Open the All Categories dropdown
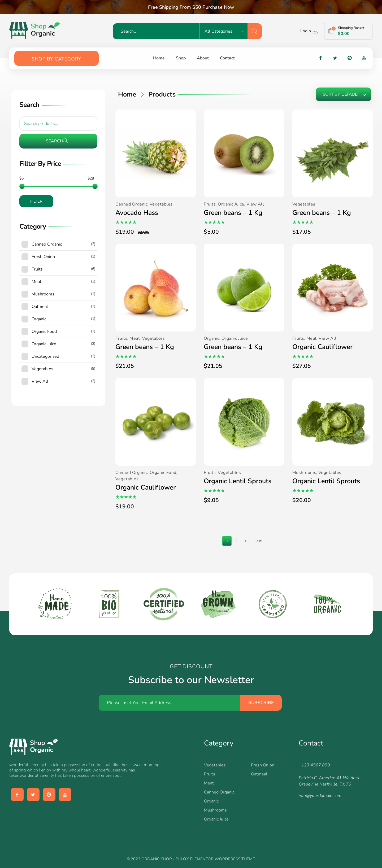 [224, 31]
